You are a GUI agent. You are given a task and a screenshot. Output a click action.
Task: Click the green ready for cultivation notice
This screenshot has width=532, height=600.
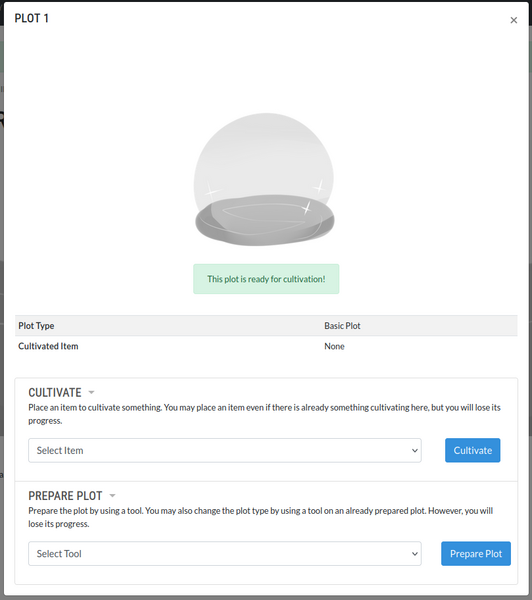tap(266, 279)
